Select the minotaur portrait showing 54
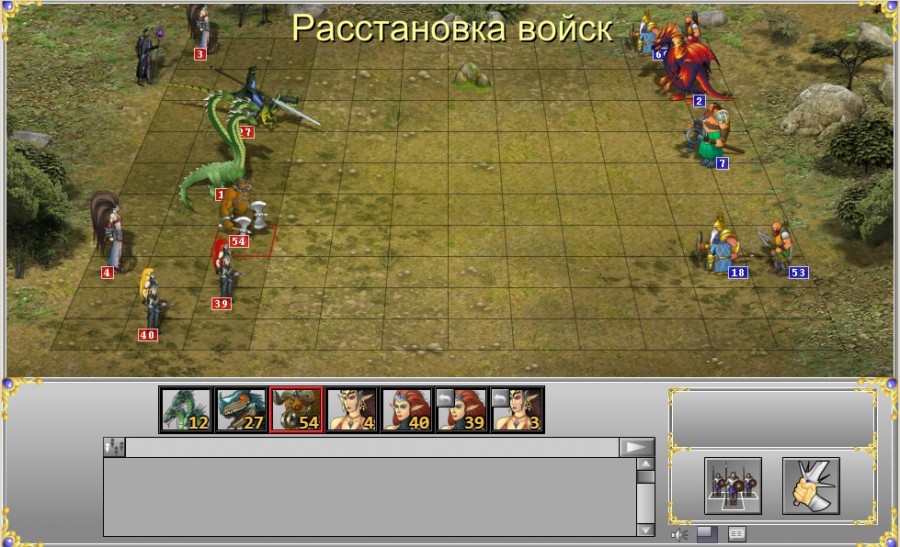This screenshot has width=900, height=547. [x=296, y=409]
